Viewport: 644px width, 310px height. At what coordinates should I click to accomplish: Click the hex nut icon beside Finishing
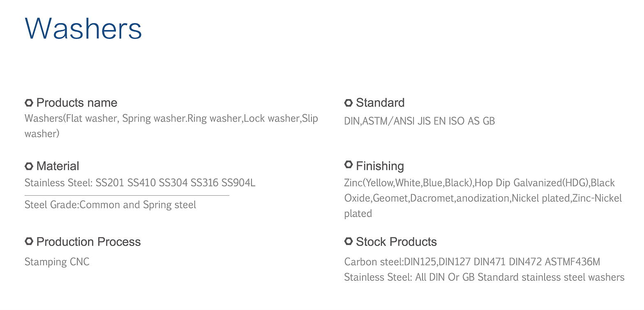click(349, 165)
